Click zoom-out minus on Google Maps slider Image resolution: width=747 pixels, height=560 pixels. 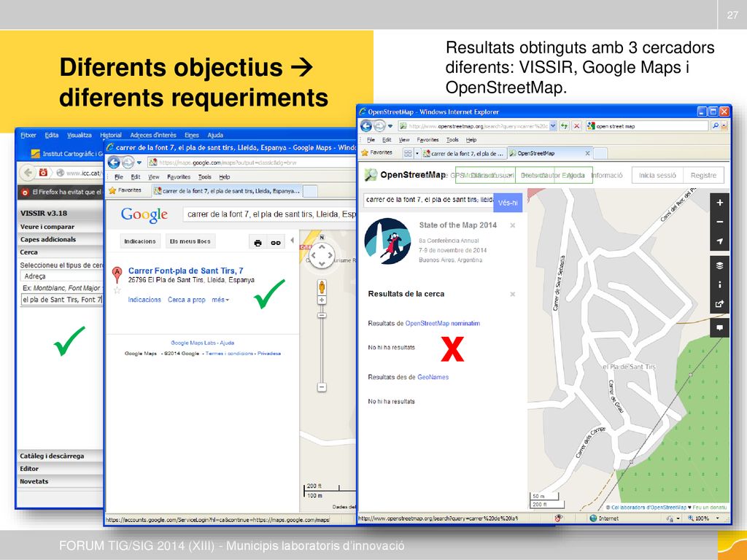pyautogui.click(x=322, y=388)
